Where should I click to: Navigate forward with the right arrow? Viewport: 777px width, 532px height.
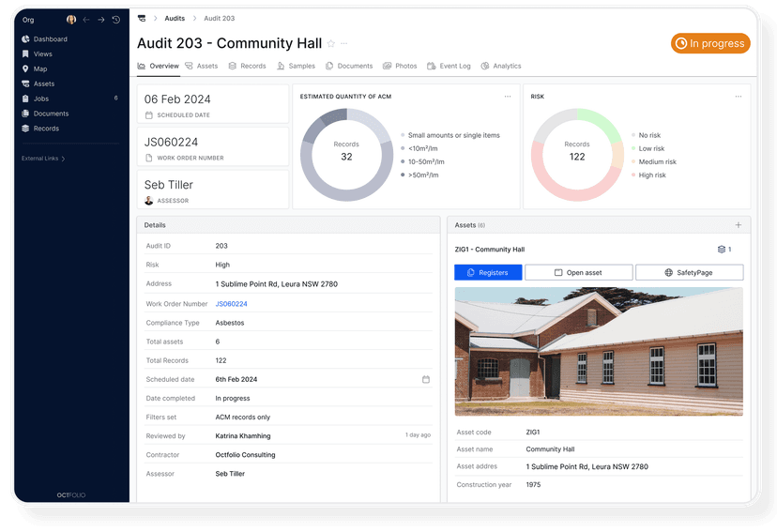101,20
